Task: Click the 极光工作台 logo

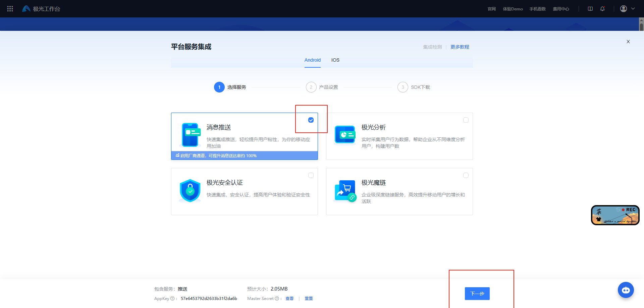Action: 41,9
